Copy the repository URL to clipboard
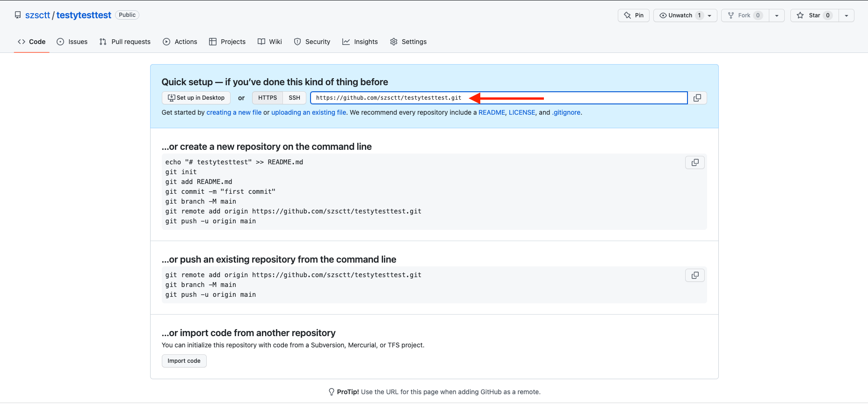 point(697,98)
